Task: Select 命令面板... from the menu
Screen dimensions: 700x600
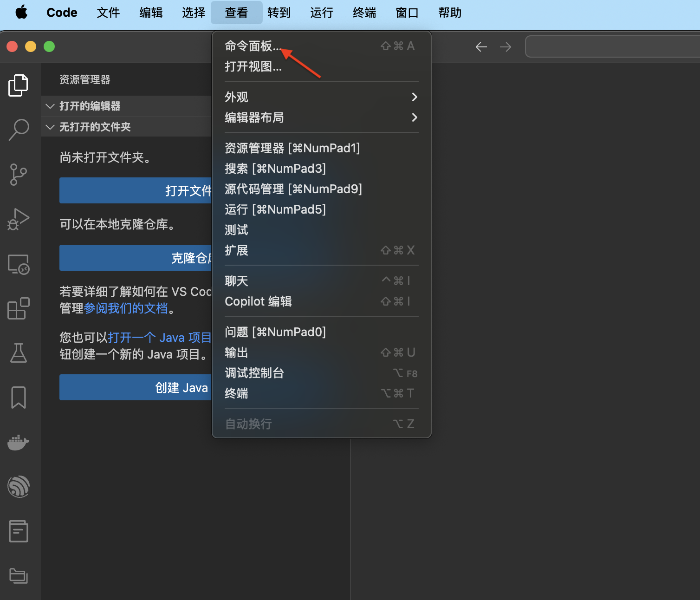Action: tap(322, 46)
